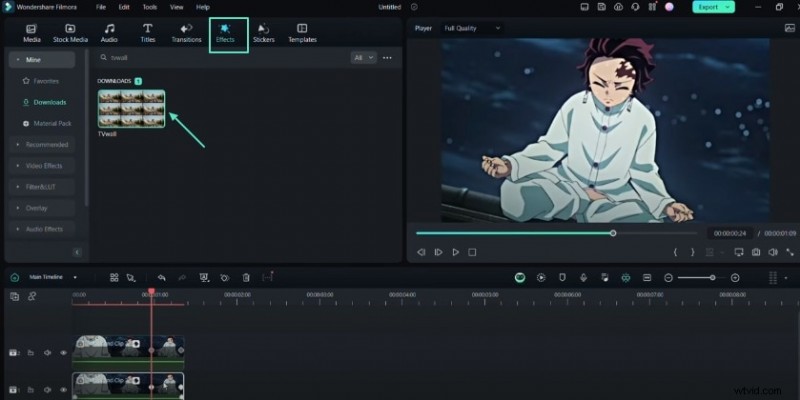This screenshot has width=800, height=400.
Task: Mute track 2 audio
Action: point(47,353)
